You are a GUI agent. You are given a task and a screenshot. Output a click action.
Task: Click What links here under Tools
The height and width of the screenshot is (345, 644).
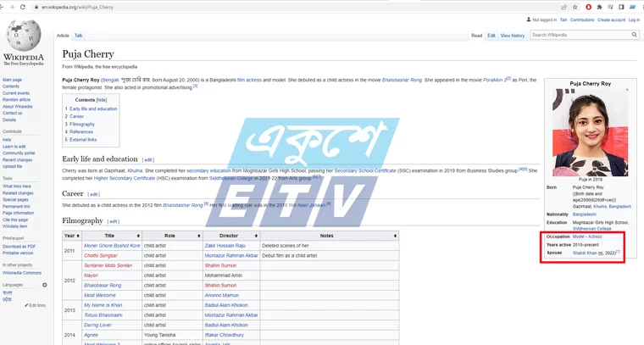(17, 186)
